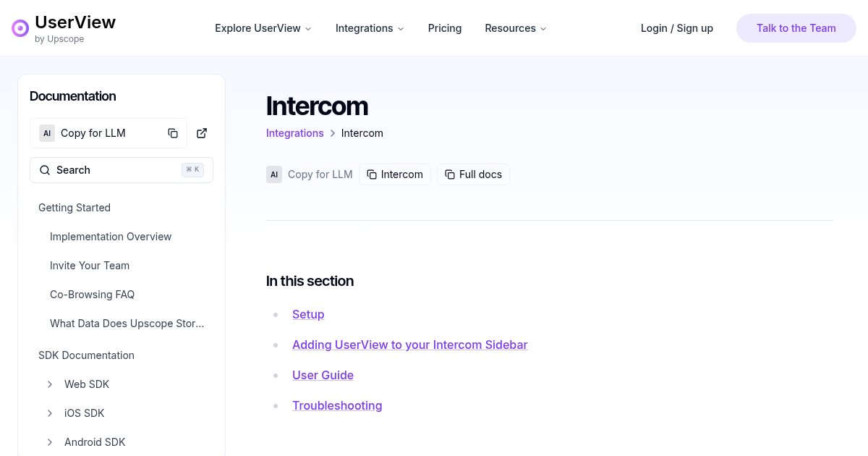Expand the Web SDK tree section

point(50,384)
